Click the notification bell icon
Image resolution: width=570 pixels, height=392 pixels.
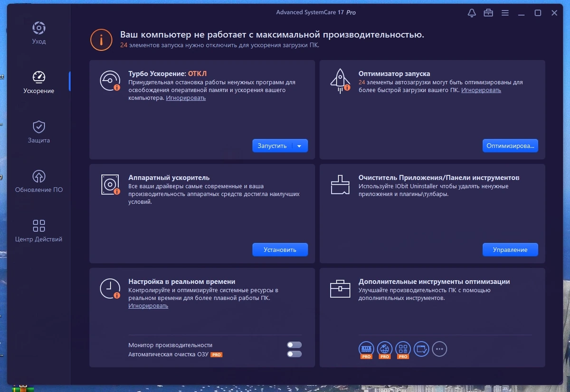(x=472, y=13)
